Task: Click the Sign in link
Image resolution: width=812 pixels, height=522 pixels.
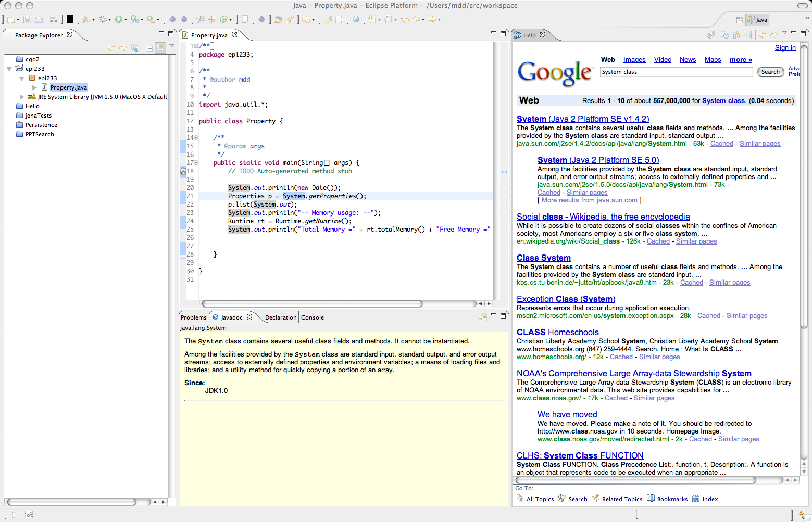Action: click(785, 48)
